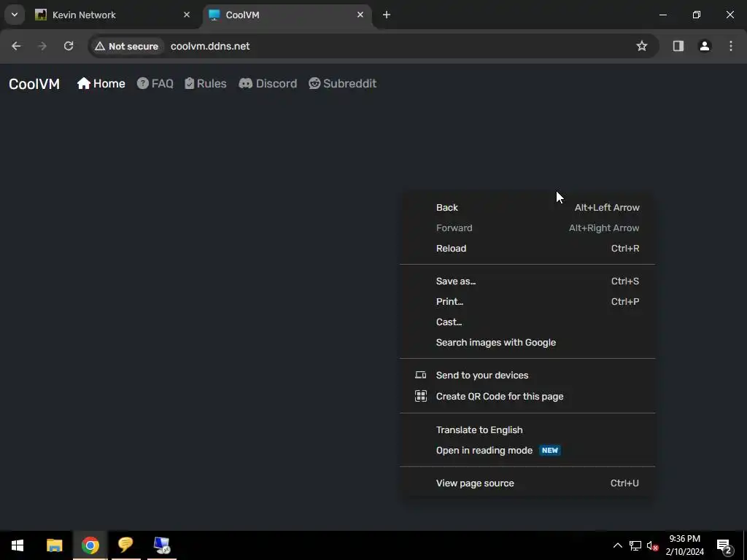Click the CoolVM site logo text
This screenshot has height=560, width=747.
pos(34,84)
